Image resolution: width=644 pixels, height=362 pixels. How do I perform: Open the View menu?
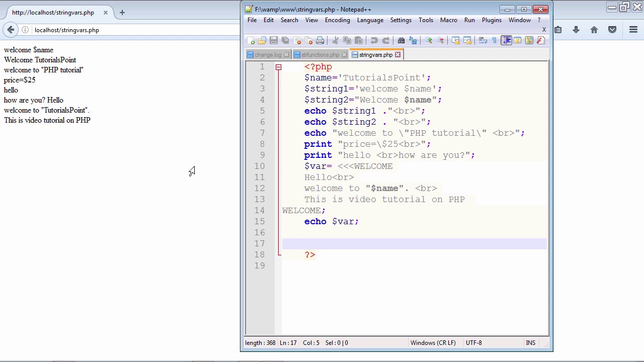[x=311, y=20]
